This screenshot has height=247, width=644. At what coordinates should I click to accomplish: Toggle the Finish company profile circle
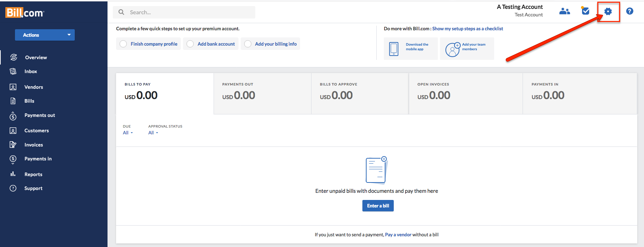click(x=123, y=44)
